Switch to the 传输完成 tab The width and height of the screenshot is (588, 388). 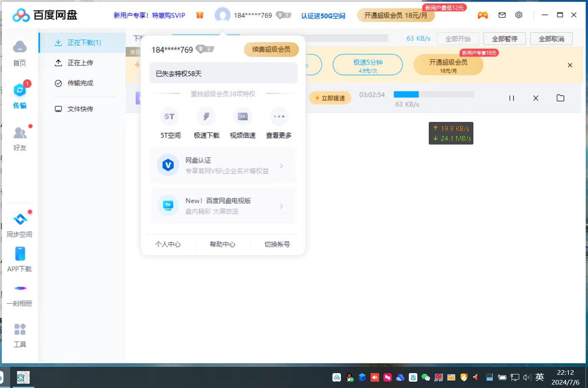point(82,83)
